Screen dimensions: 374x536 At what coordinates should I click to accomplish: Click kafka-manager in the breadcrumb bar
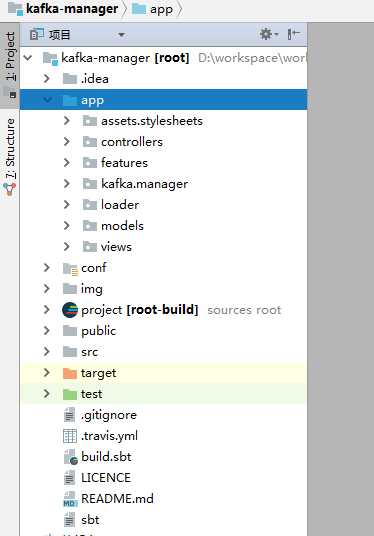click(63, 9)
